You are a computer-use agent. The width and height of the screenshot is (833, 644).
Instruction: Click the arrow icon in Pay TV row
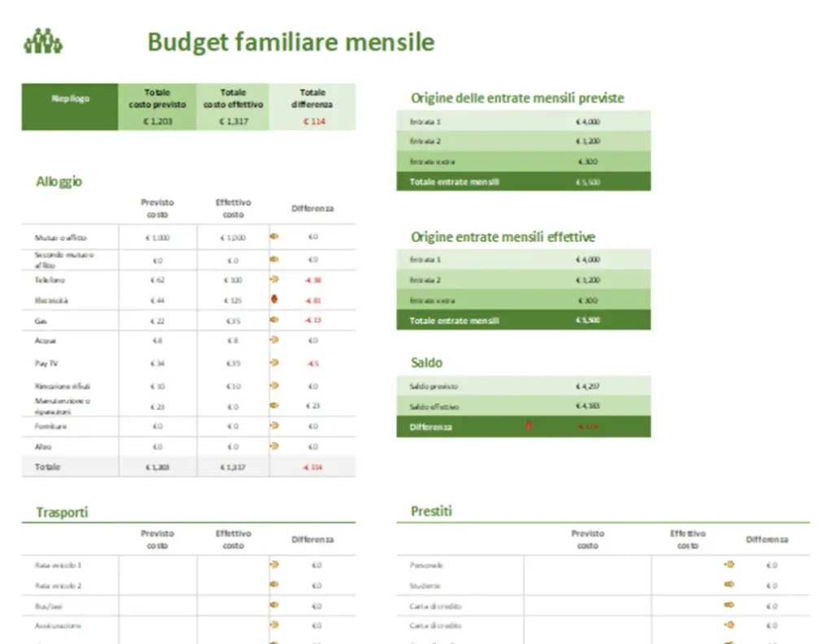274,363
